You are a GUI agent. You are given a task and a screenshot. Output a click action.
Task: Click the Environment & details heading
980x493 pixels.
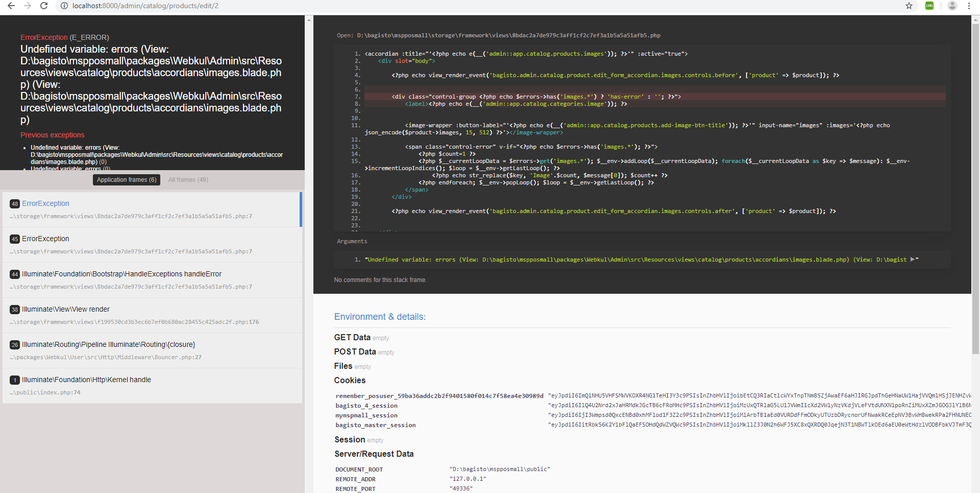(380, 317)
